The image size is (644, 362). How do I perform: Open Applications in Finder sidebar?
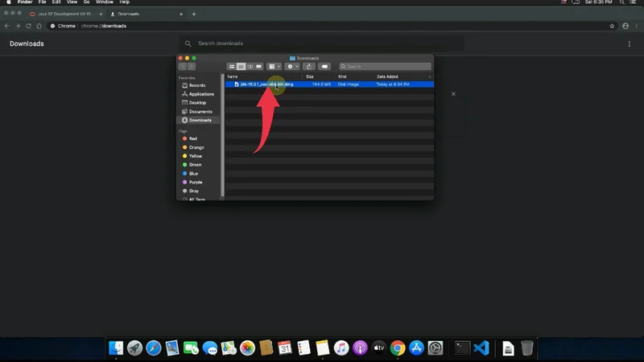pos(200,94)
